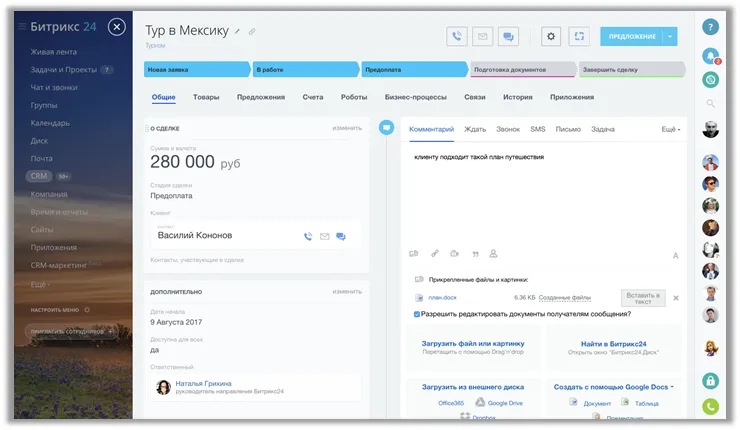Screen dimensions: 740x430
Task: Expand Создать с помощью Google Docs dropdown
Action: pos(612,386)
